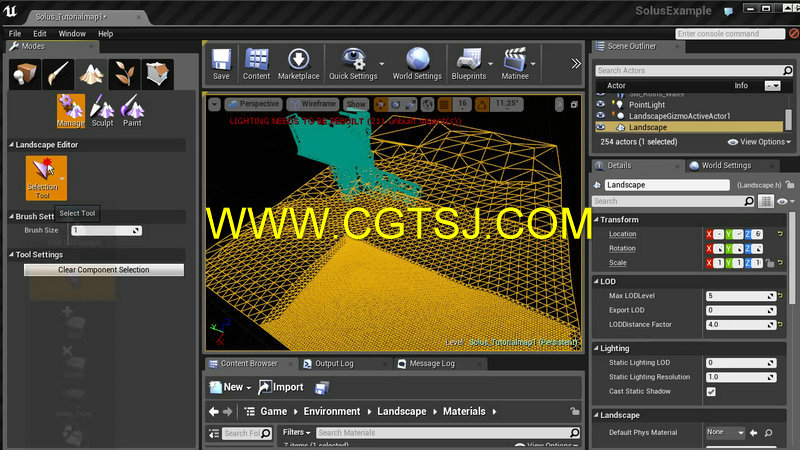Viewport: 800px width, 450px height.
Task: Open the Content toolbar button
Action: (256, 63)
